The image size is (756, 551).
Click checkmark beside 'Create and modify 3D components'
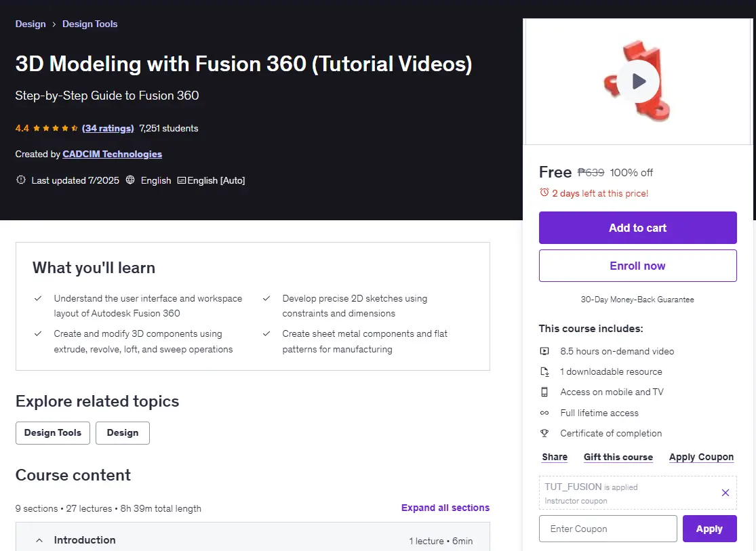tap(37, 333)
